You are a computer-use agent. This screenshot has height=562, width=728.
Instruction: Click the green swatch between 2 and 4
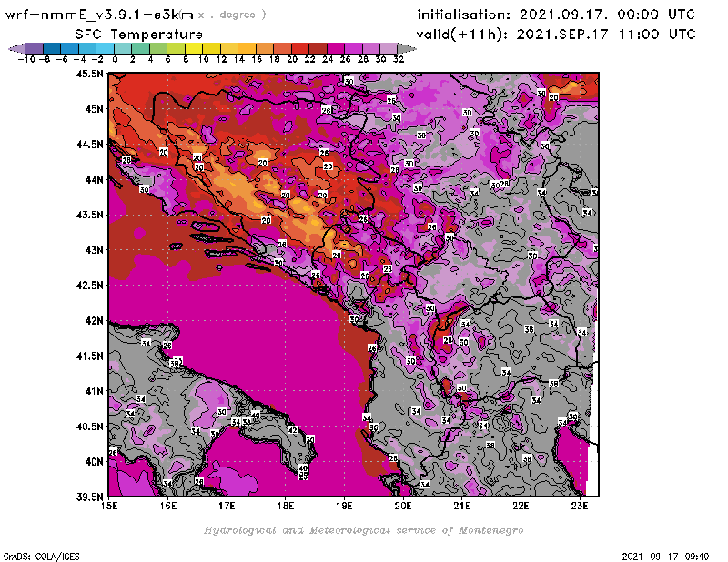[x=141, y=48]
